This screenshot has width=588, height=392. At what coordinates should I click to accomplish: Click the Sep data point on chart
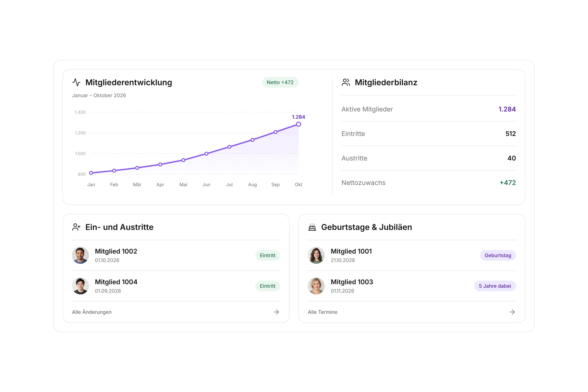pyautogui.click(x=276, y=132)
